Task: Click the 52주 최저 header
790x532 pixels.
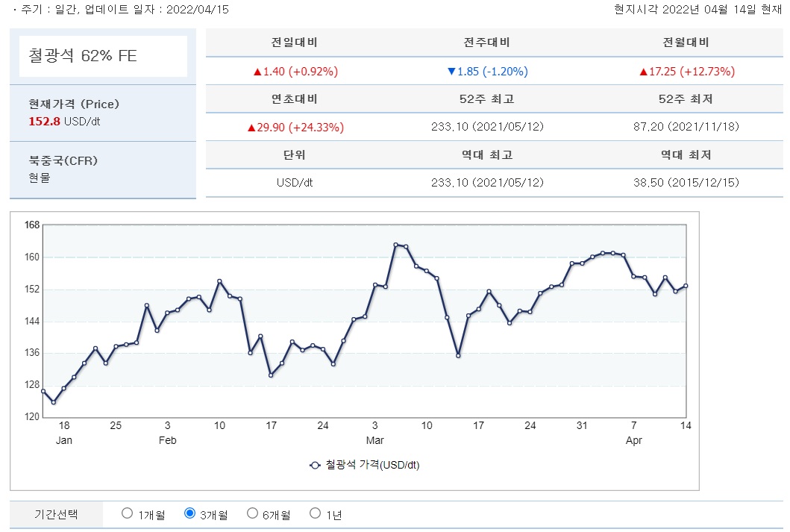Action: coord(686,98)
